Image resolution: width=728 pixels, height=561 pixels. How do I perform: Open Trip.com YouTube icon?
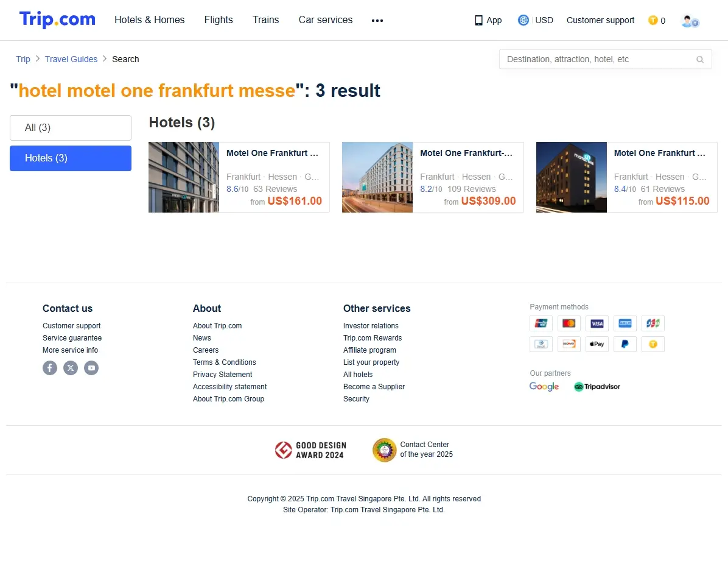[91, 368]
